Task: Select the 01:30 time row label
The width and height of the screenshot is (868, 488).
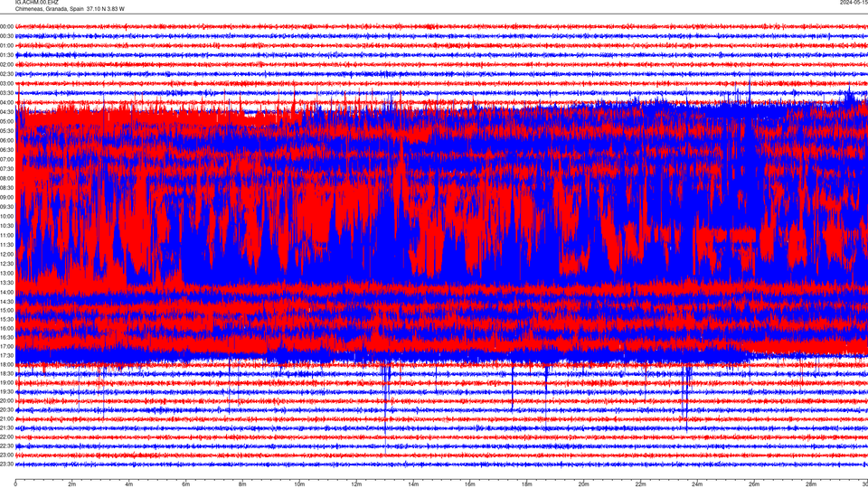Action: [x=6, y=55]
